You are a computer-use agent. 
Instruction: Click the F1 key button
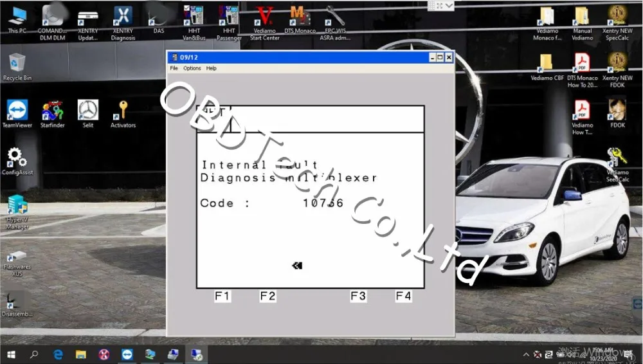[222, 296]
